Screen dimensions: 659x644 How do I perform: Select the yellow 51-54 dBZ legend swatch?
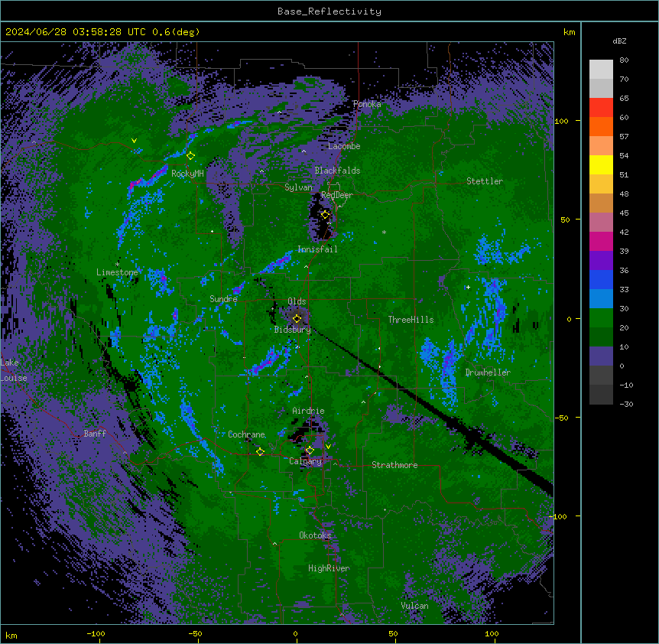click(601, 164)
